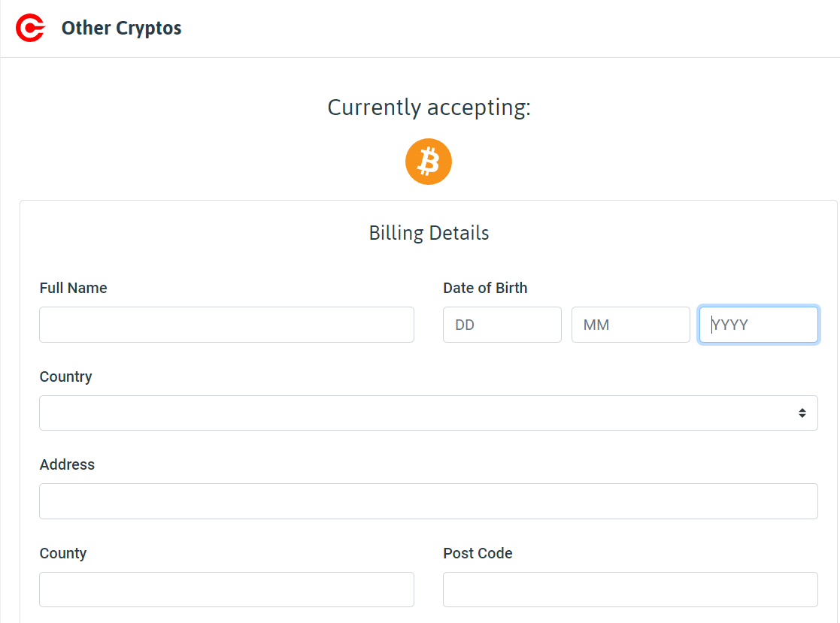This screenshot has width=840, height=623.
Task: Click the YYYY year of birth field
Action: (x=759, y=325)
